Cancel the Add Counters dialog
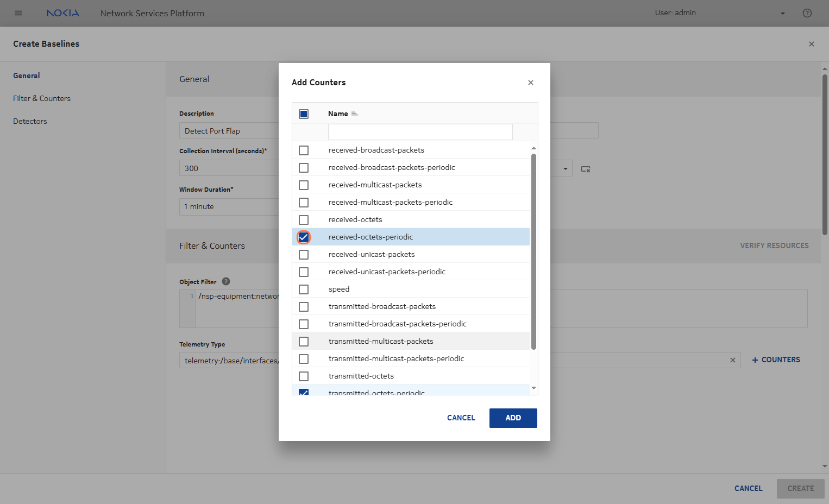This screenshot has width=829, height=504. [x=461, y=418]
